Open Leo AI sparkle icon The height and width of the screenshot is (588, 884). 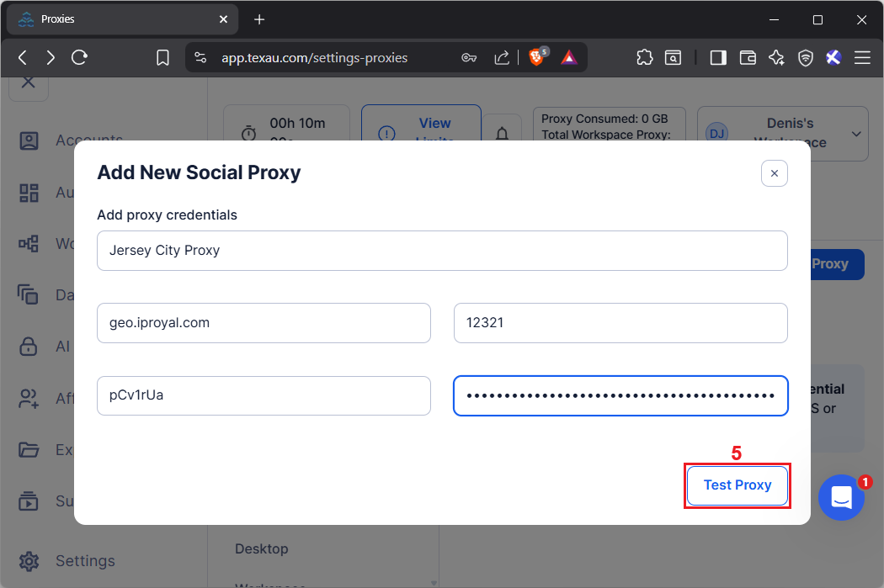pos(776,57)
